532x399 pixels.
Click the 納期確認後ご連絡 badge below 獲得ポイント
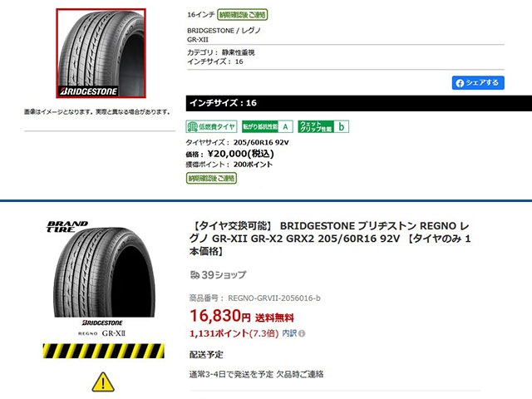tap(211, 178)
